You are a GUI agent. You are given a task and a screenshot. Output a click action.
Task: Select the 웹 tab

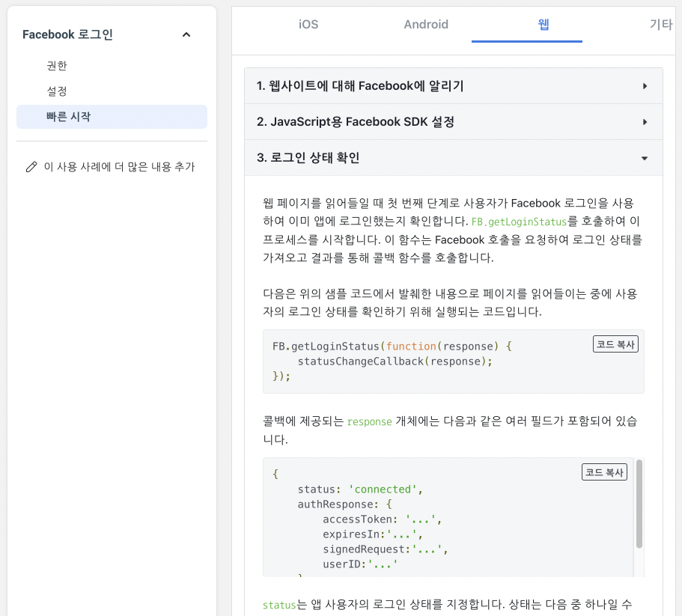click(544, 25)
